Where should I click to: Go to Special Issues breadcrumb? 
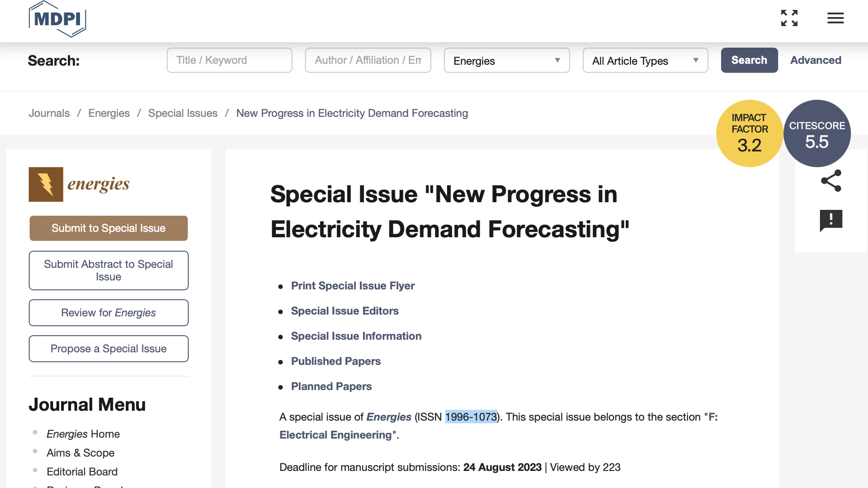pyautogui.click(x=182, y=113)
